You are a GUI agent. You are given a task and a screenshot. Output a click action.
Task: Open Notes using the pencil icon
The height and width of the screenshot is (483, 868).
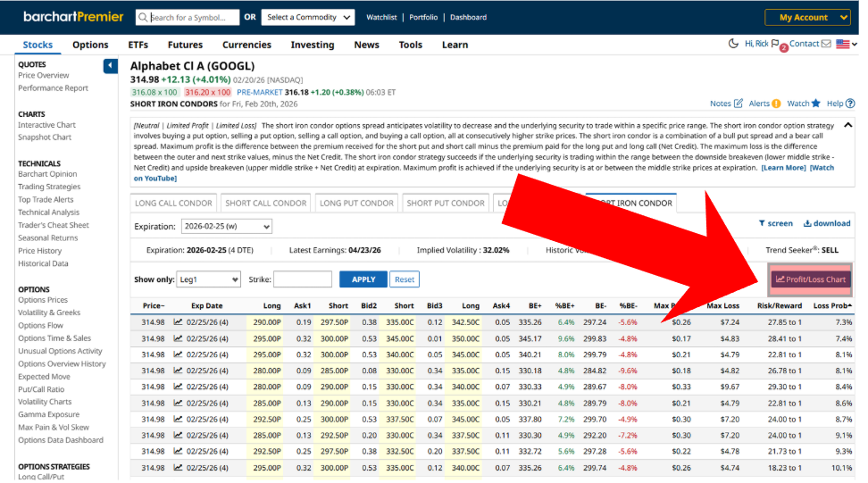[x=739, y=104]
